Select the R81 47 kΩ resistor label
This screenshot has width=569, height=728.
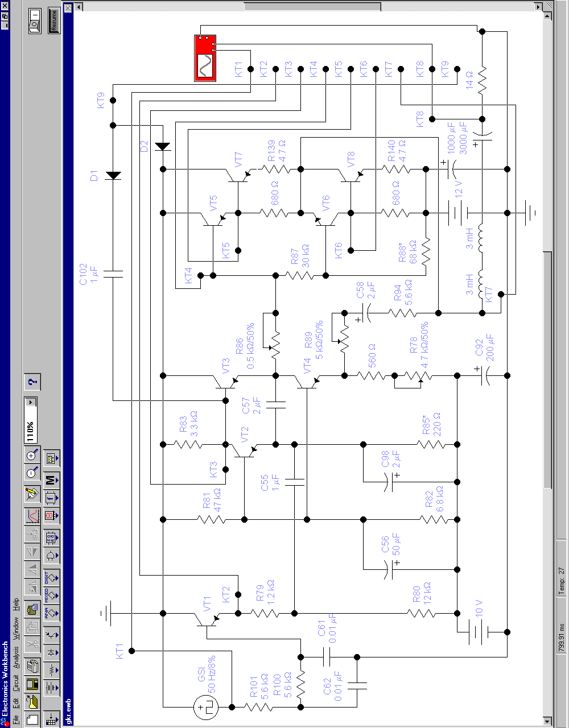[x=211, y=500]
